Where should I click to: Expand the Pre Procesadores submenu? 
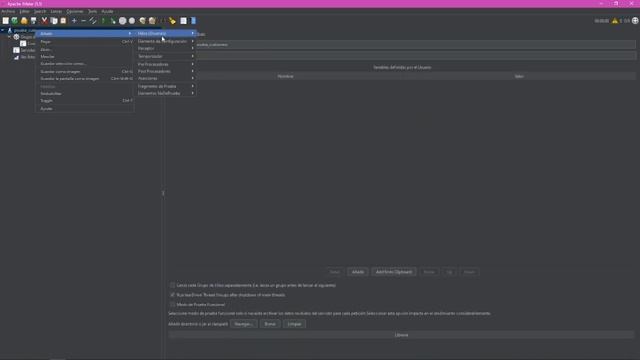click(x=166, y=64)
